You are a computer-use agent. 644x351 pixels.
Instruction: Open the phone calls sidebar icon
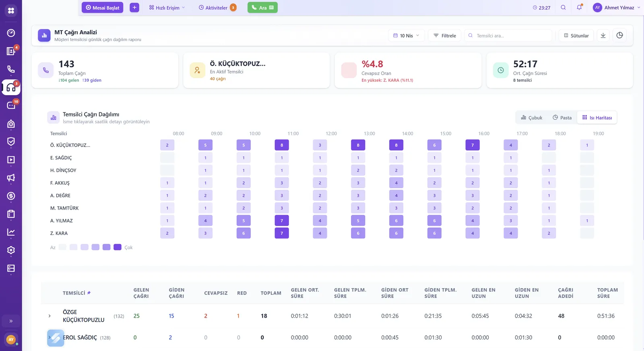[x=11, y=69]
